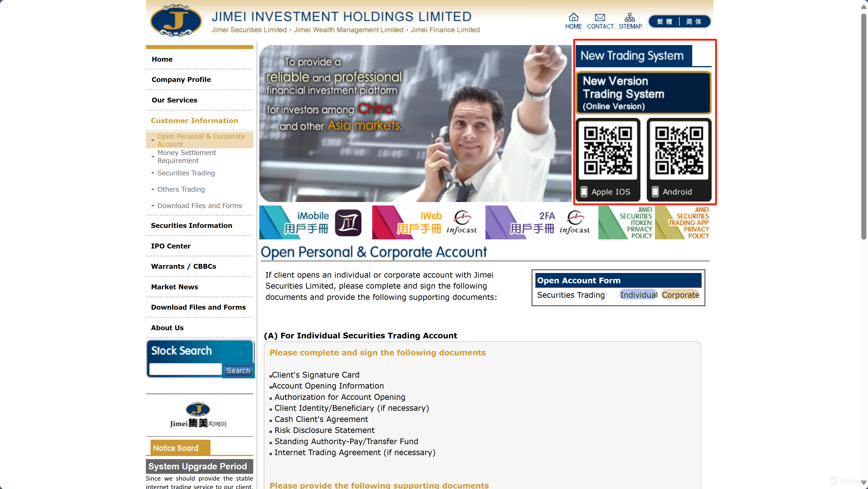This screenshot has height=489, width=868.
Task: Open the Company Profile menu item
Action: [181, 79]
